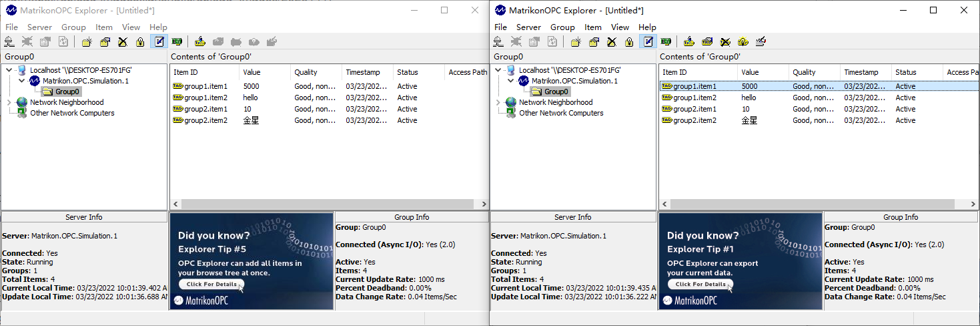This screenshot has height=326, width=980.
Task: Click 'Click For Details' on Explorer Tip #1
Action: tap(700, 284)
